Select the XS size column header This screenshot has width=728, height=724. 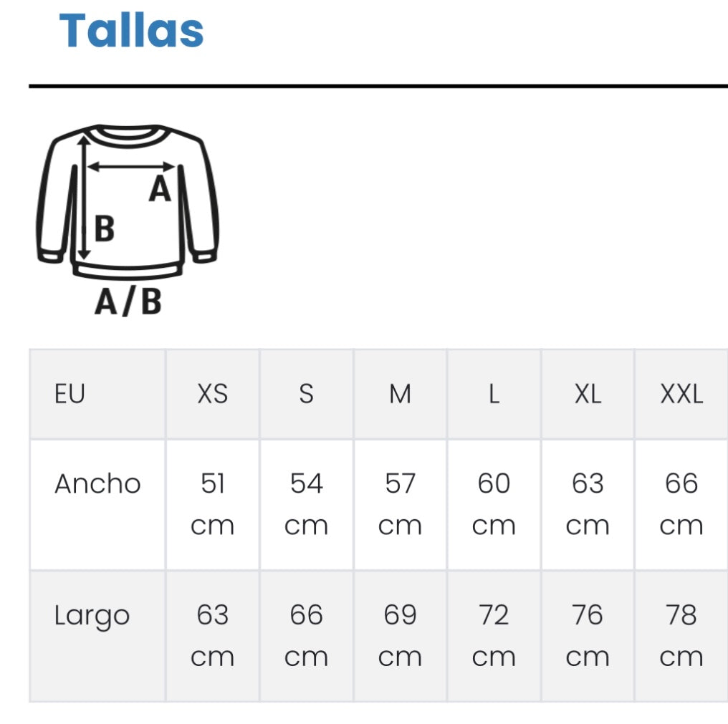tap(213, 394)
